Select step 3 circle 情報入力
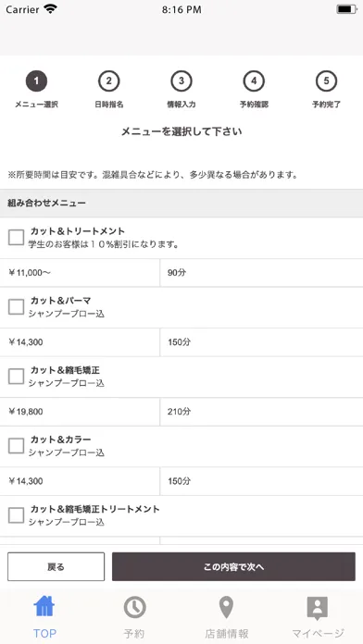The height and width of the screenshot is (644, 363). tap(181, 80)
